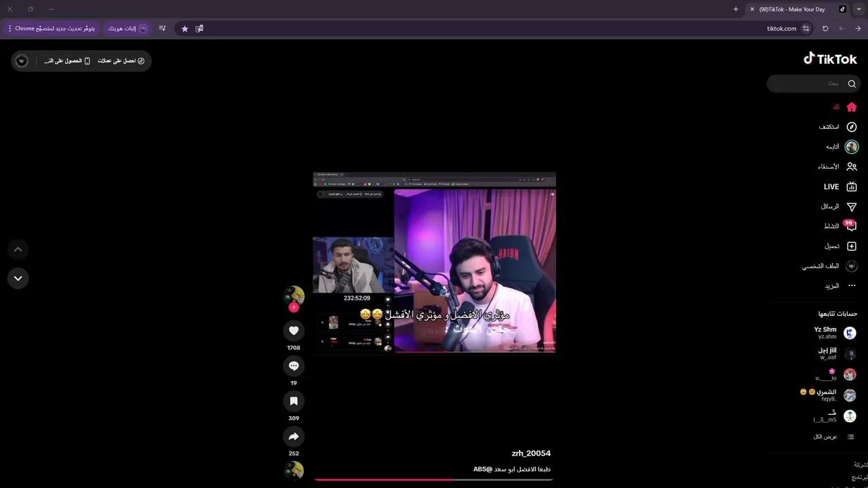
Task: Click the playing video to pause
Action: point(434,263)
